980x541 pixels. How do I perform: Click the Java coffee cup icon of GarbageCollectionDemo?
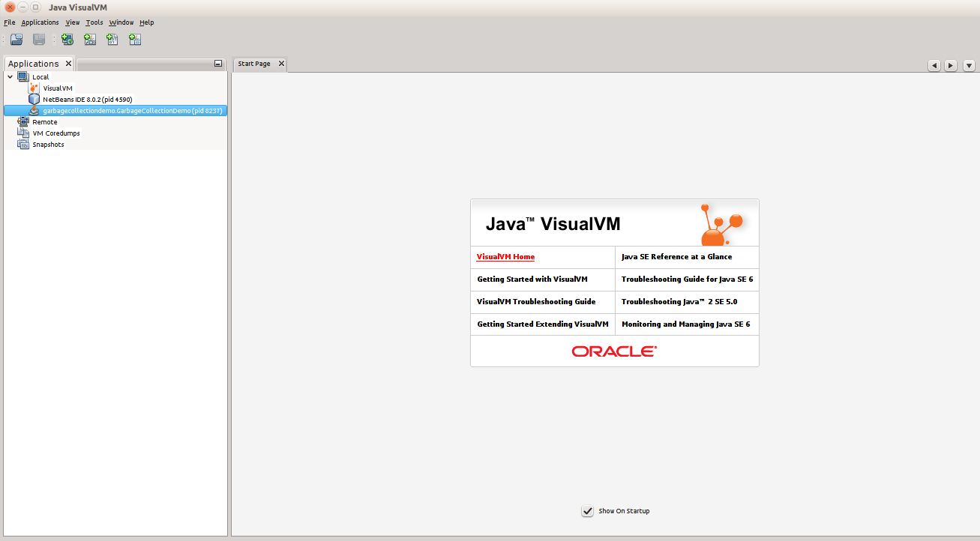[x=34, y=110]
